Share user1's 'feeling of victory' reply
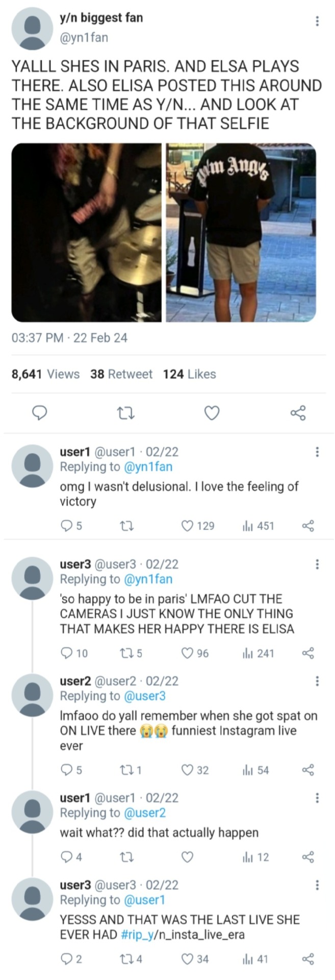Screen dimensions: 335x980 coord(308,526)
